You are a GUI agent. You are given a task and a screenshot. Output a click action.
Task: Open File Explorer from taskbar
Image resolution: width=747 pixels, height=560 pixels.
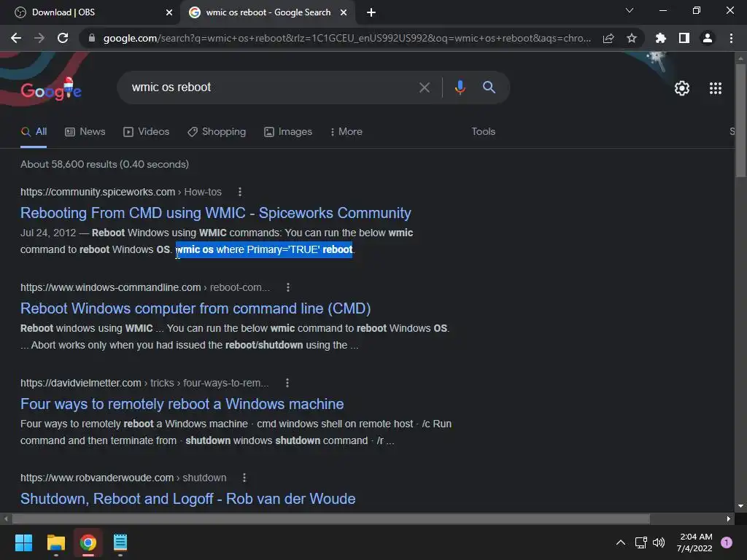point(55,542)
